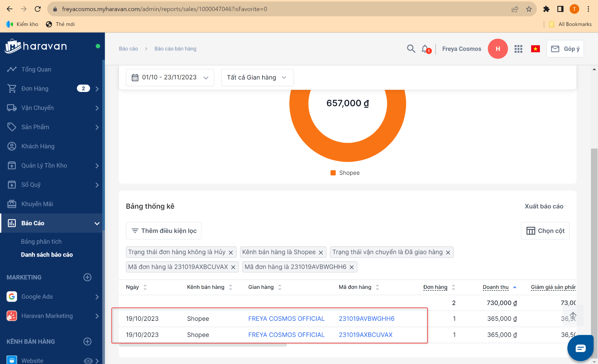The height and width of the screenshot is (364, 598).
Task: Open Bảng phân tích submenu
Action: pyautogui.click(x=41, y=241)
